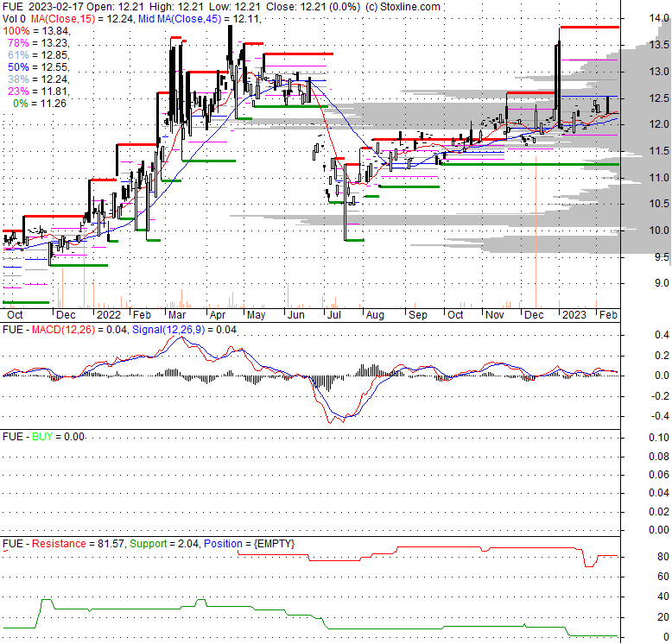Select the date 2023-02-17 in header
672x644 pixels.
56,7
